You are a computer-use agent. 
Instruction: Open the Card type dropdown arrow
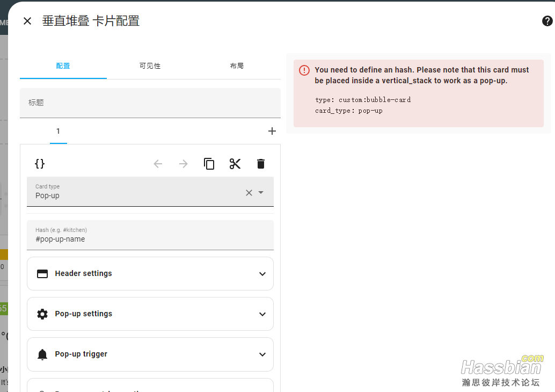pos(261,193)
